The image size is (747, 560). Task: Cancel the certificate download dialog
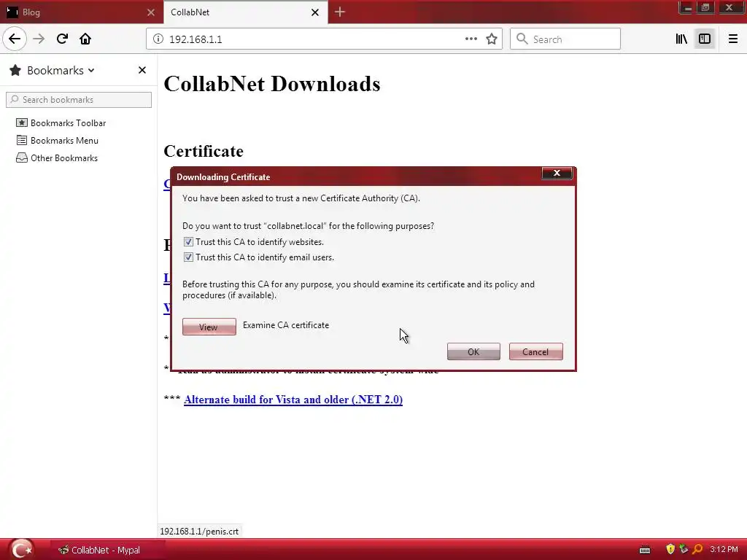click(536, 351)
